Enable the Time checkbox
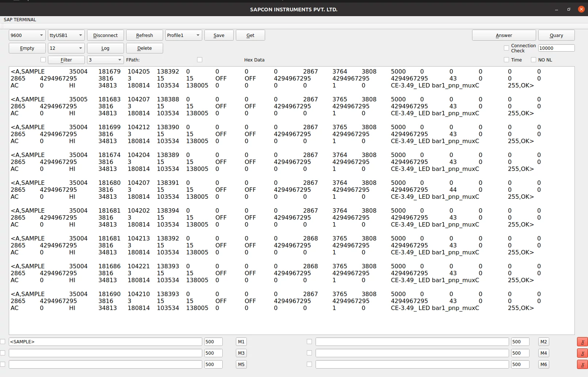This screenshot has height=377, width=588. (506, 60)
